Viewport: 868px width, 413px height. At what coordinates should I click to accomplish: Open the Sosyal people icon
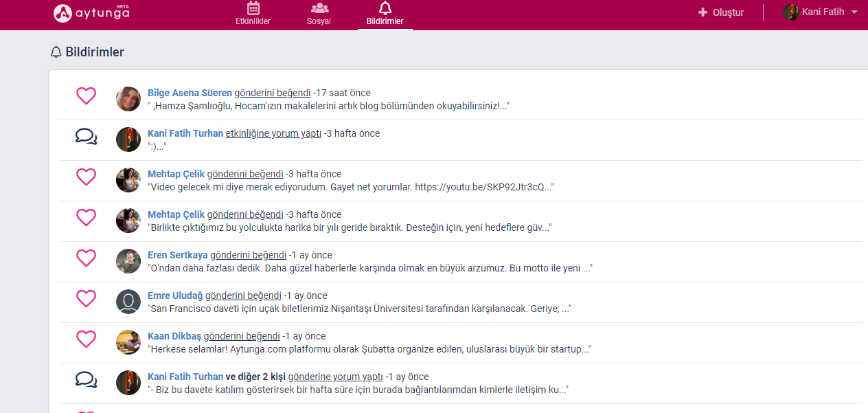point(319,8)
